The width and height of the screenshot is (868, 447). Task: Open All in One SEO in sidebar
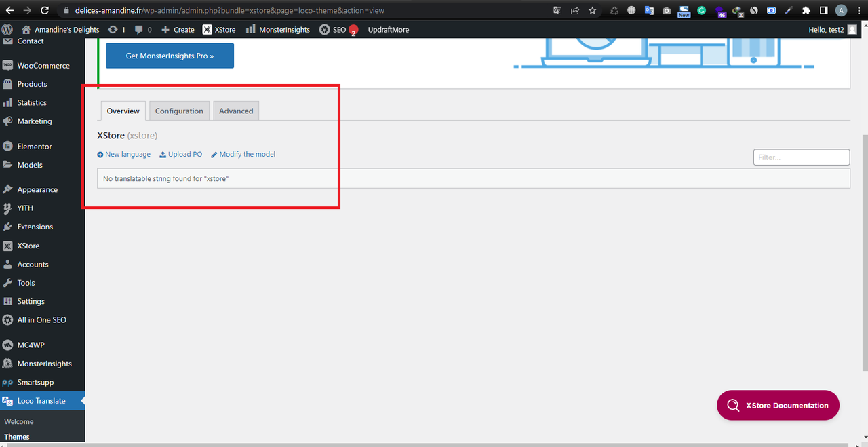[x=42, y=319]
